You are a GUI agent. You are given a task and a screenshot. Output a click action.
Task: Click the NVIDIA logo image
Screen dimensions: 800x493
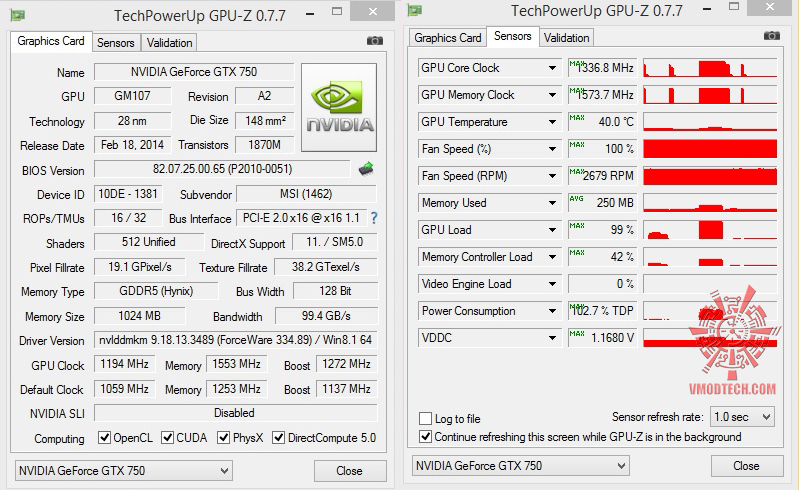339,107
